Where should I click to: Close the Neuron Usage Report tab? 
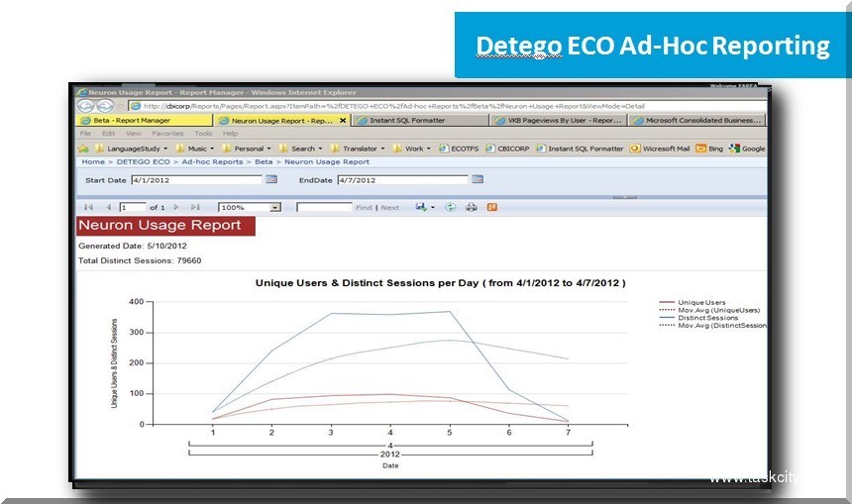click(x=343, y=121)
